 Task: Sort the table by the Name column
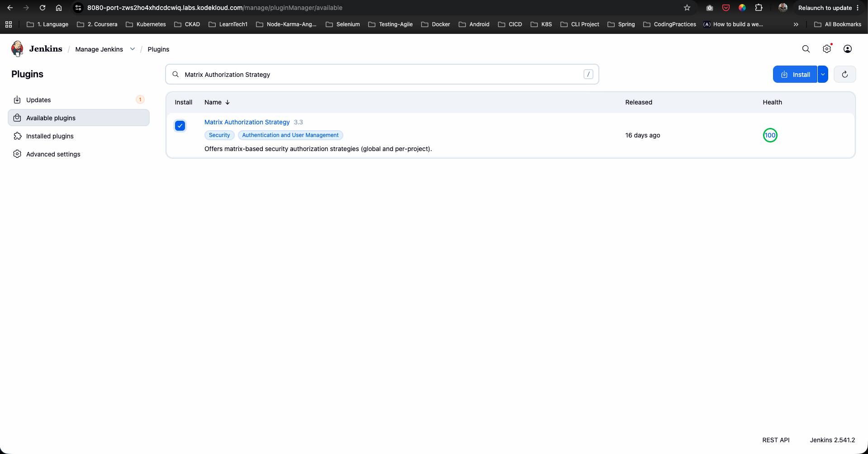tap(217, 102)
